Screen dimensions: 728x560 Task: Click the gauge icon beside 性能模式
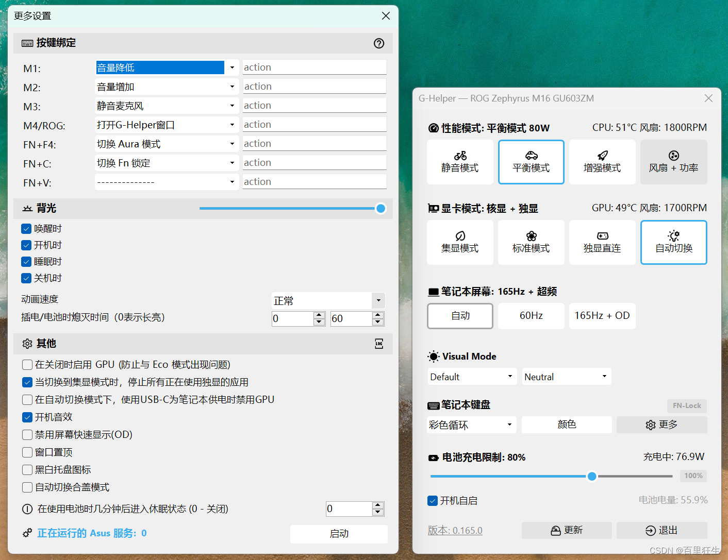coord(434,128)
